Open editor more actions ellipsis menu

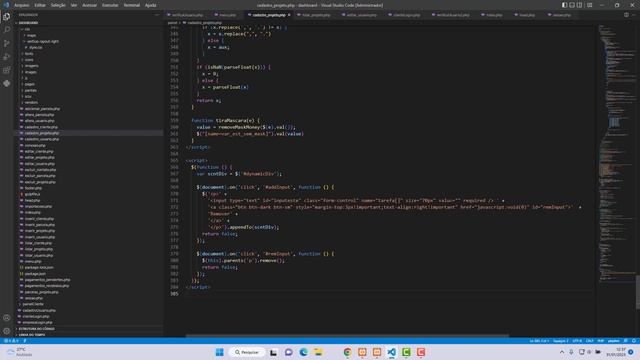click(x=634, y=15)
